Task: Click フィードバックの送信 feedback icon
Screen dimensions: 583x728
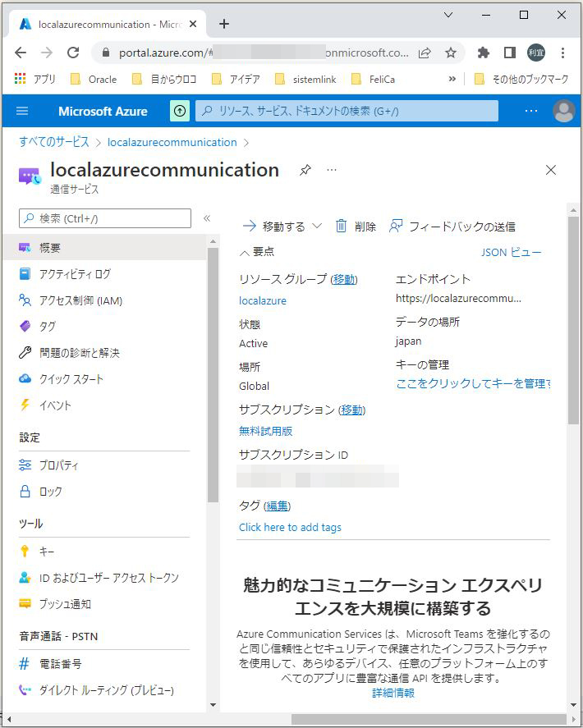Action: click(396, 226)
